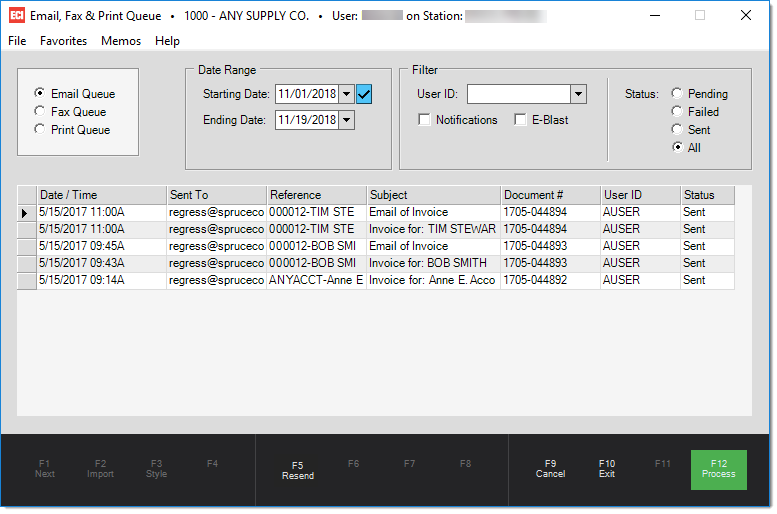Choose the All status option
The image size is (777, 514).
pos(677,147)
